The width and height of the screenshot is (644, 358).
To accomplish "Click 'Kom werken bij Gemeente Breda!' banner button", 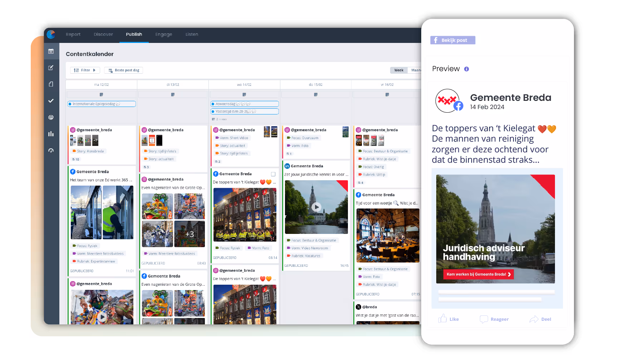I will tap(478, 274).
